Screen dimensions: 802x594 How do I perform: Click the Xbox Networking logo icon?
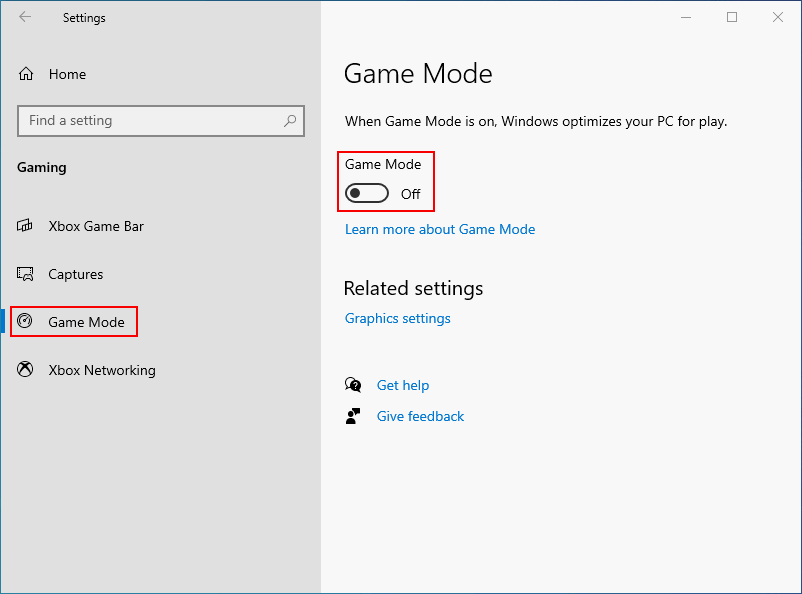coord(25,370)
